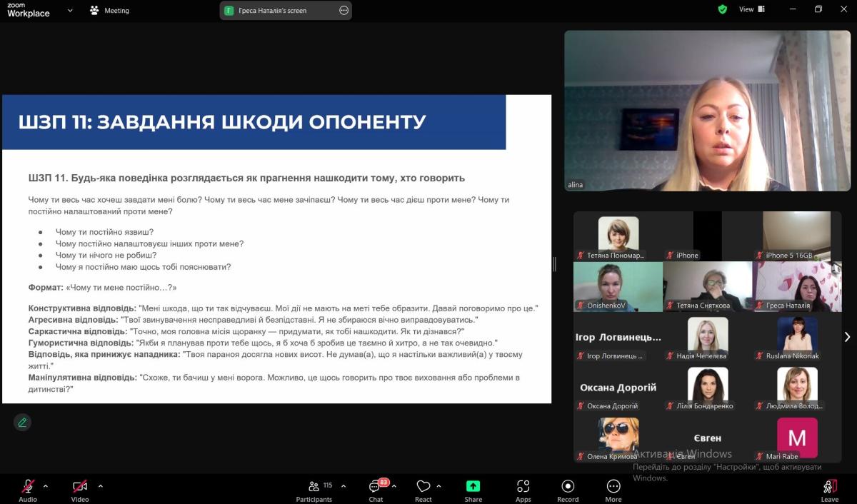The width and height of the screenshot is (857, 504).
Task: Open screen share options ellipsis menu
Action: point(344,11)
